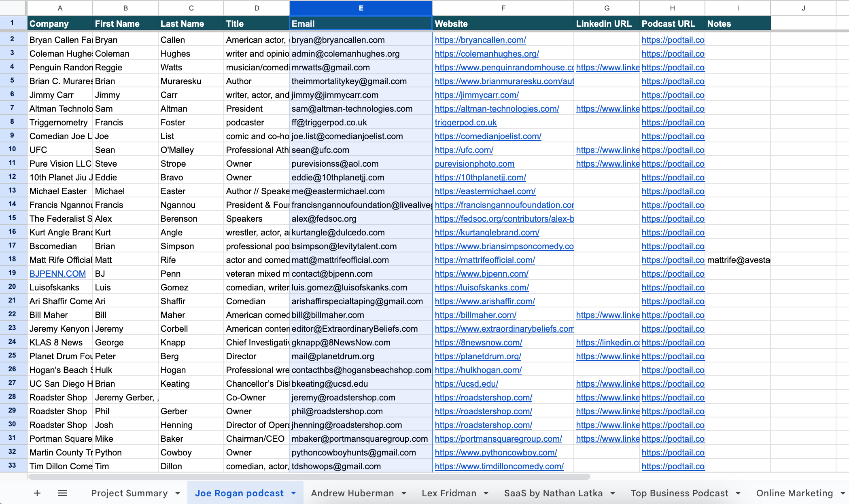The height and width of the screenshot is (504, 849).
Task: Select the Joe Rogan podcast tab
Action: click(239, 493)
